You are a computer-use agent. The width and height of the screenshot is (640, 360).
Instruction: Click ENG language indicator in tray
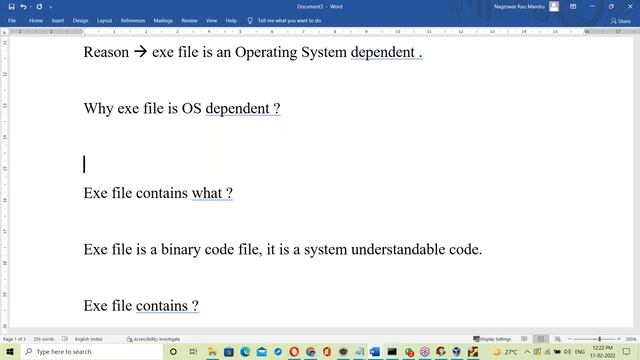580,352
